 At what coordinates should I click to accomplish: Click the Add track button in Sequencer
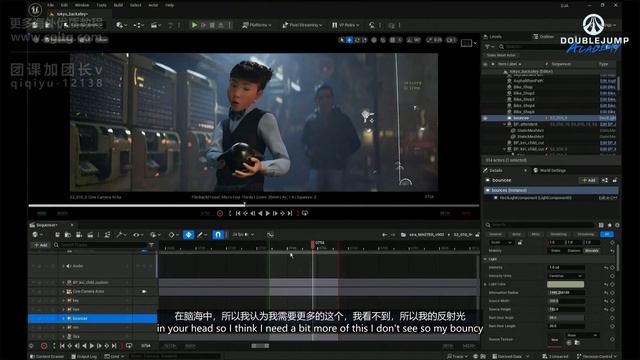(x=40, y=245)
